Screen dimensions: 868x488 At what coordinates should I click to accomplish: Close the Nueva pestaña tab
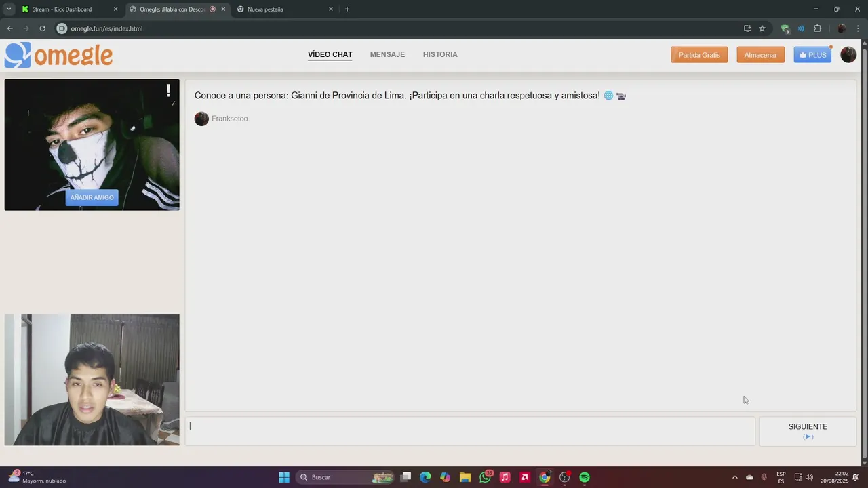point(331,9)
